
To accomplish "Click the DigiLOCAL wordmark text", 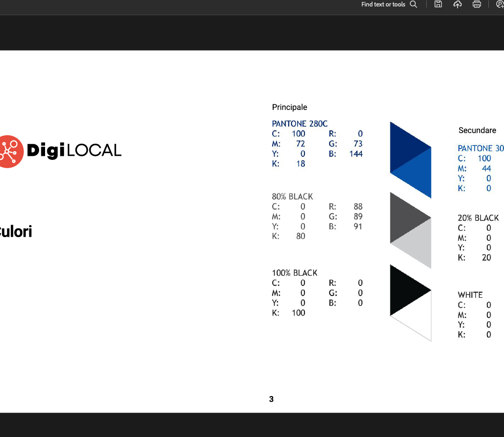I will tap(74, 151).
